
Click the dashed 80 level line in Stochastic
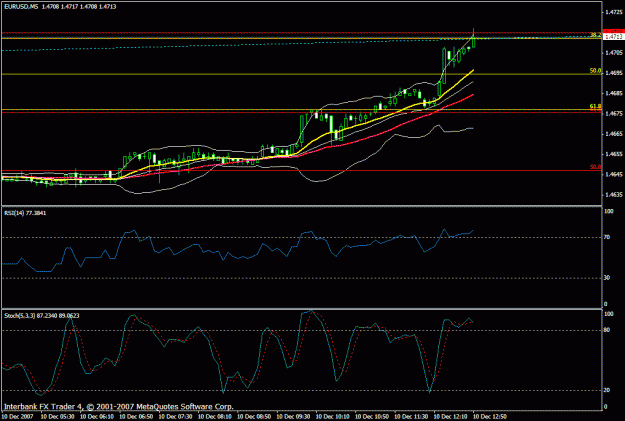[x=301, y=331]
